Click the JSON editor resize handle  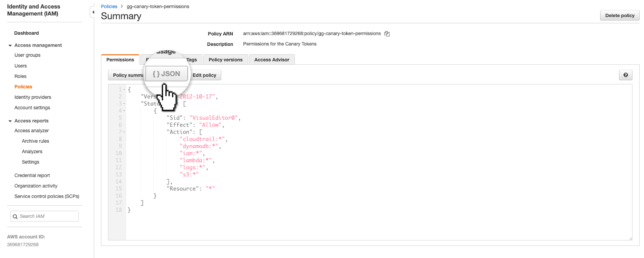pos(630,238)
